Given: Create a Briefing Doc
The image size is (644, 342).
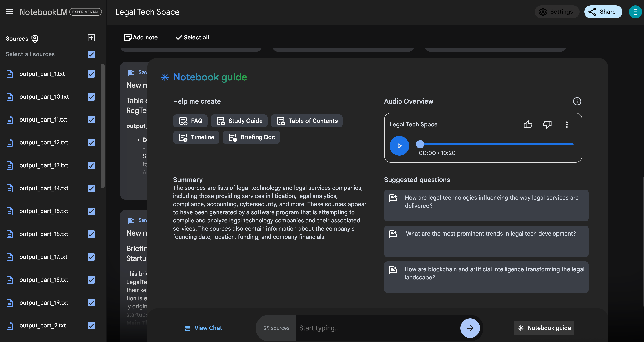Looking at the screenshot, I should click(251, 137).
